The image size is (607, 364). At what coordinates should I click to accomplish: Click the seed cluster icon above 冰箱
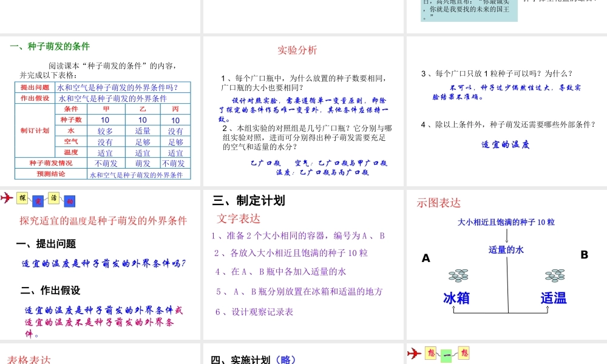coord(458,275)
